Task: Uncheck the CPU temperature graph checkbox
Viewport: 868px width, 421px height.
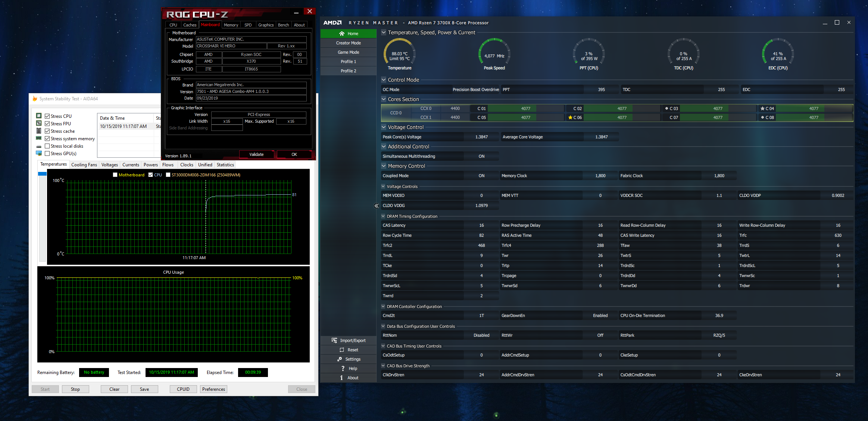Action: pos(150,175)
